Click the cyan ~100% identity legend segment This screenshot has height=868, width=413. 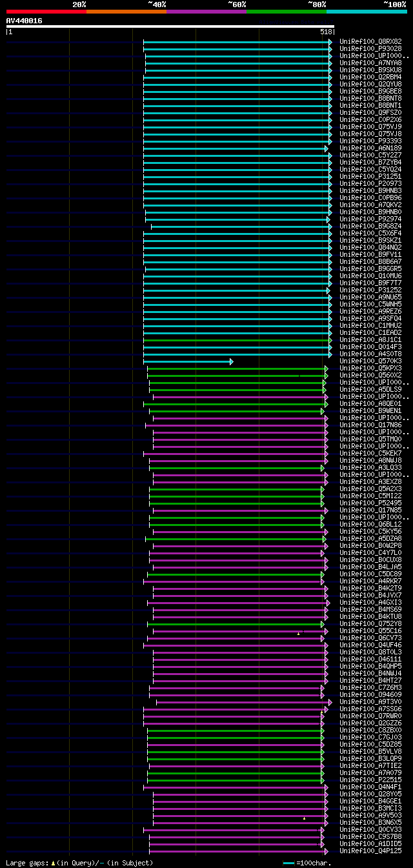(x=367, y=11)
